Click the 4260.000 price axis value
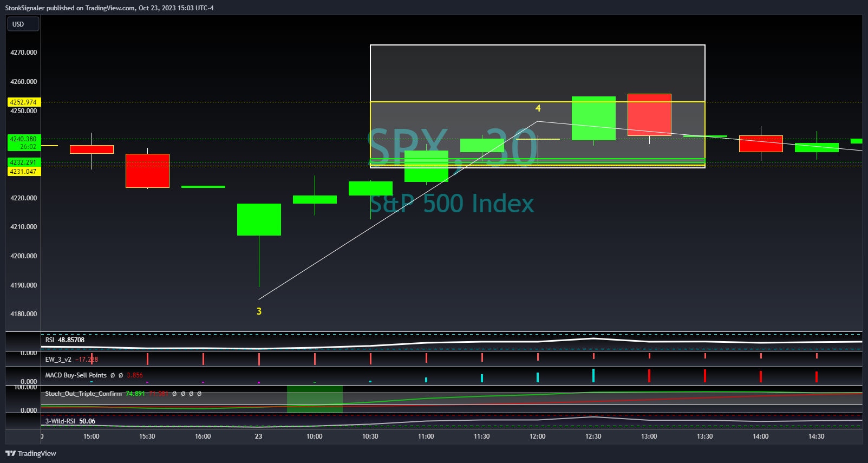Screen dimensions: 868x463 [24, 82]
